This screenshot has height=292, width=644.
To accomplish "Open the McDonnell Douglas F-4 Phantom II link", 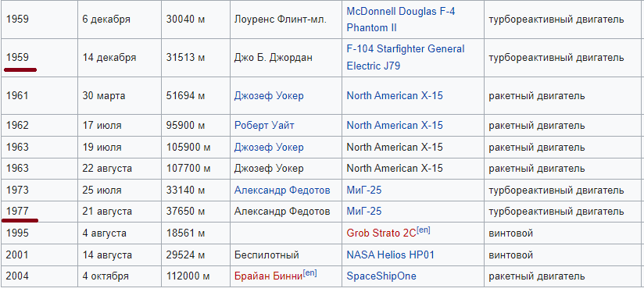I will pyautogui.click(x=401, y=20).
